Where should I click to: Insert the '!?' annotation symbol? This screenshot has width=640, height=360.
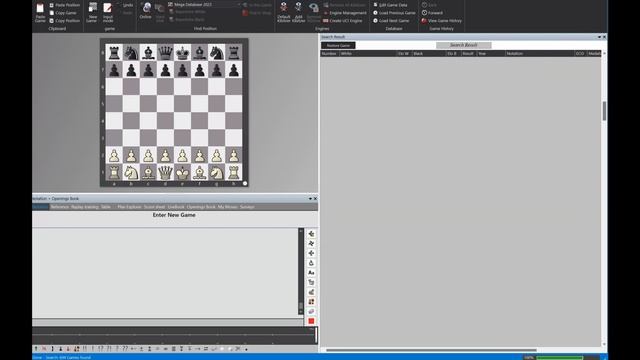(101, 349)
